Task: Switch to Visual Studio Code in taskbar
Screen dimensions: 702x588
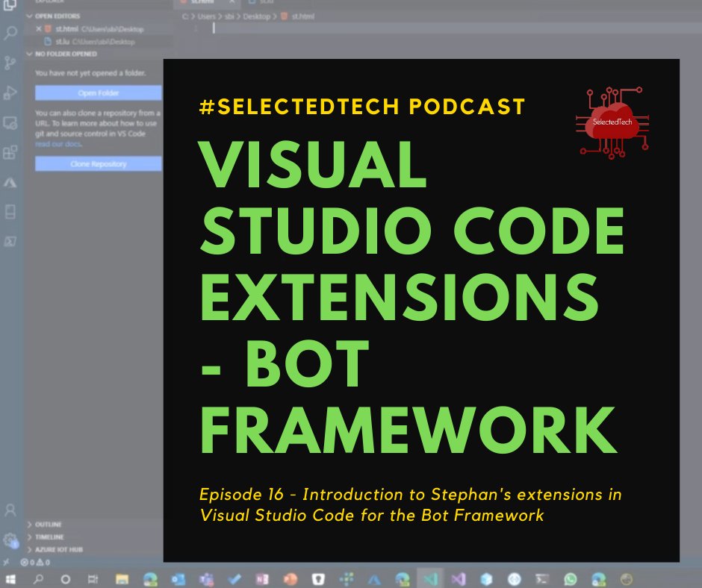Action: (x=430, y=579)
